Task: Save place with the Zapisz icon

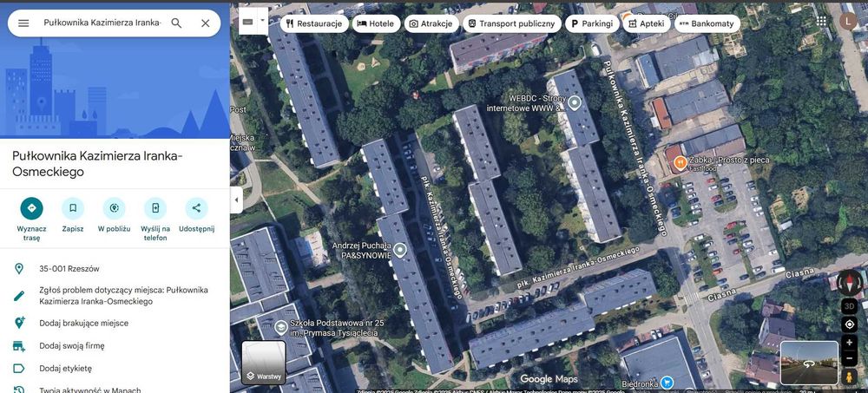Action: [x=73, y=208]
